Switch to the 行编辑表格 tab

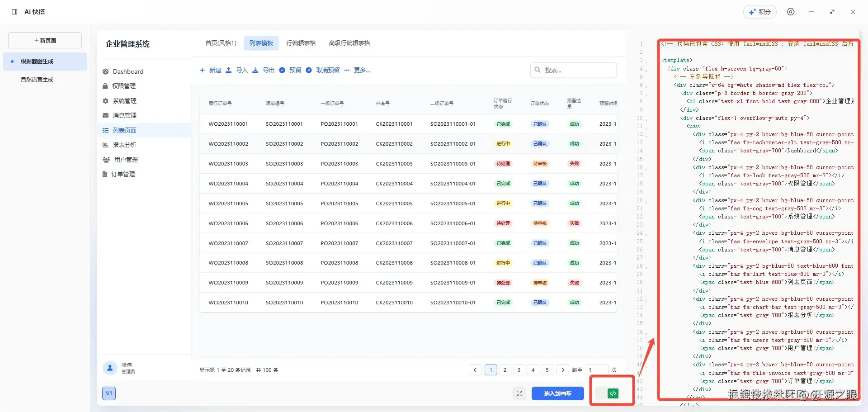301,43
